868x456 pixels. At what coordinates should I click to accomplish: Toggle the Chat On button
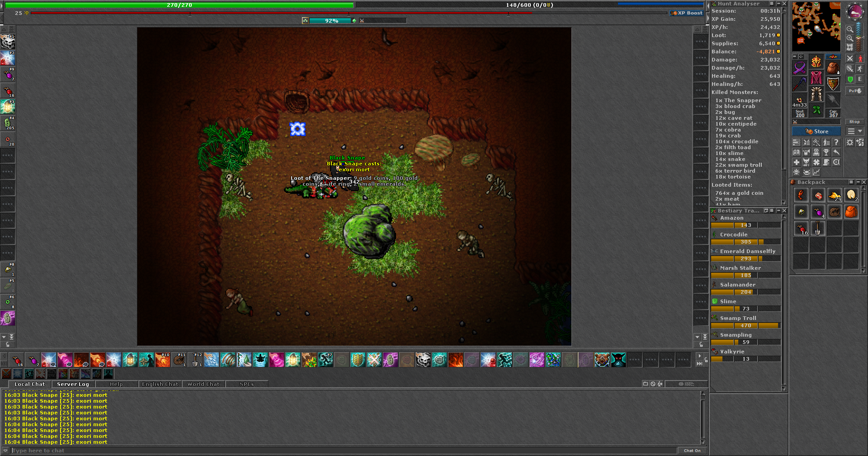pyautogui.click(x=692, y=451)
